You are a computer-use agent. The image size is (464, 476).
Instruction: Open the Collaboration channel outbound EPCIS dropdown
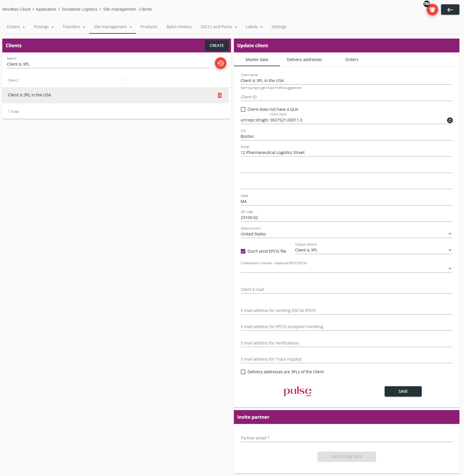[346, 269]
